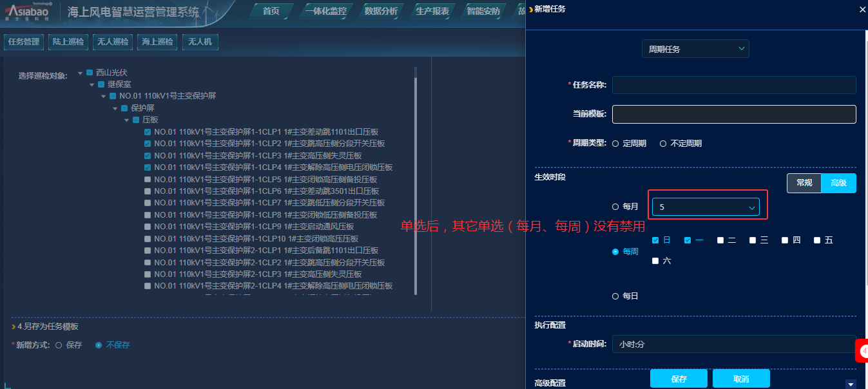The height and width of the screenshot is (389, 868).
Task: Select the 每日 radio button
Action: tap(616, 296)
